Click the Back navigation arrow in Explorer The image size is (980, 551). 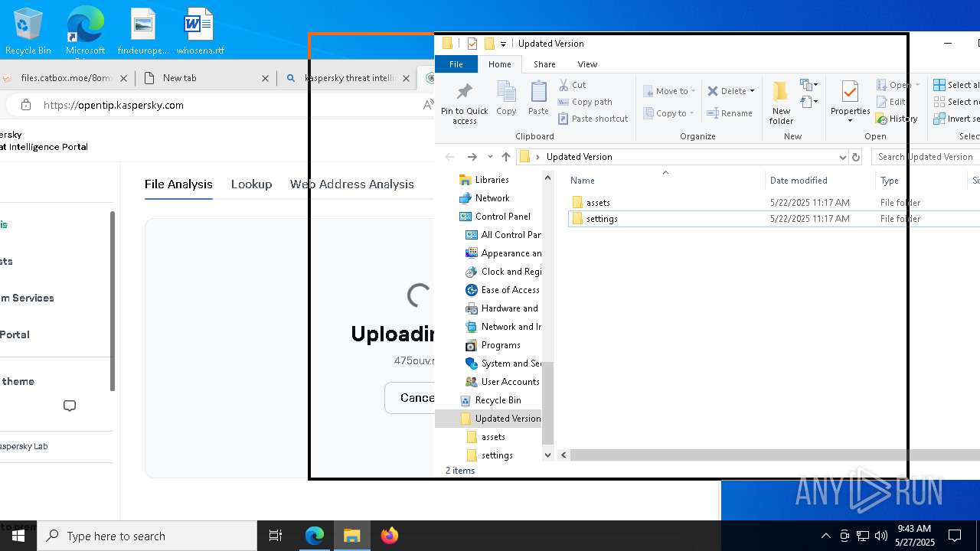click(x=450, y=157)
